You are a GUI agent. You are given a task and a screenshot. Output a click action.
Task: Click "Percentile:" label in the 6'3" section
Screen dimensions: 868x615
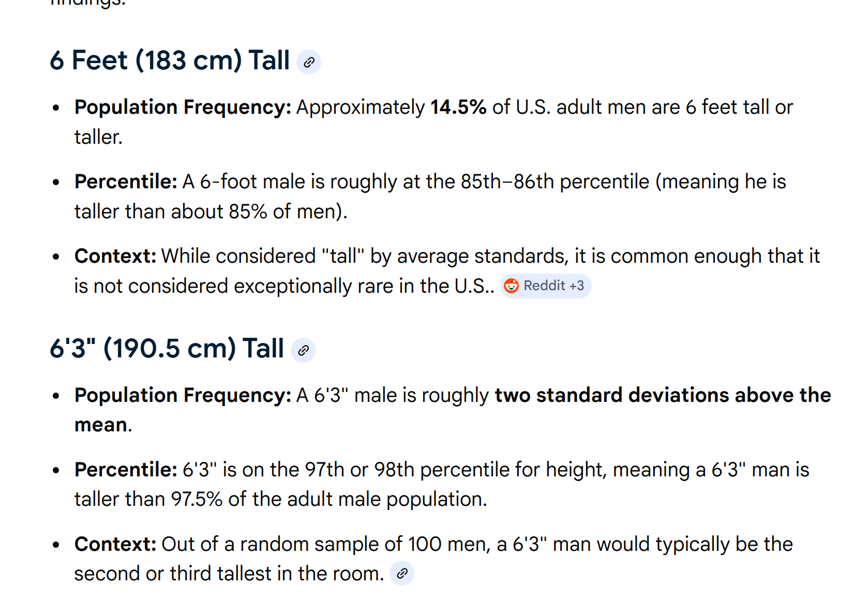126,470
